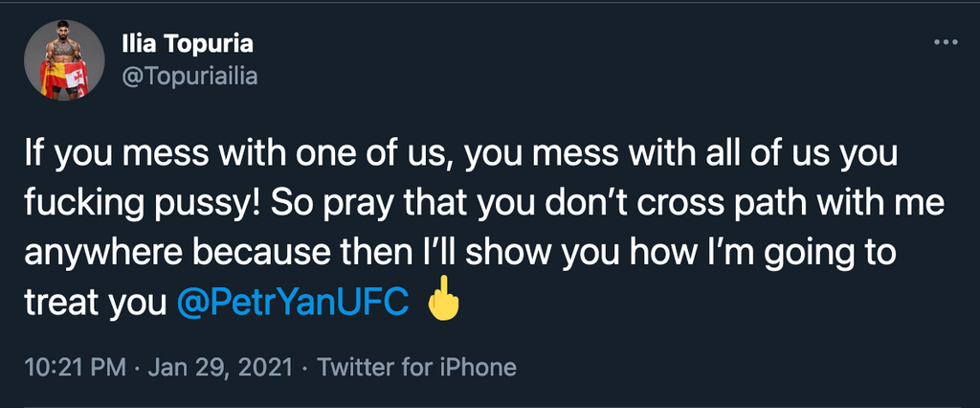The width and height of the screenshot is (980, 408).
Task: Open the Twitter for iPhone source link
Action: click(416, 367)
